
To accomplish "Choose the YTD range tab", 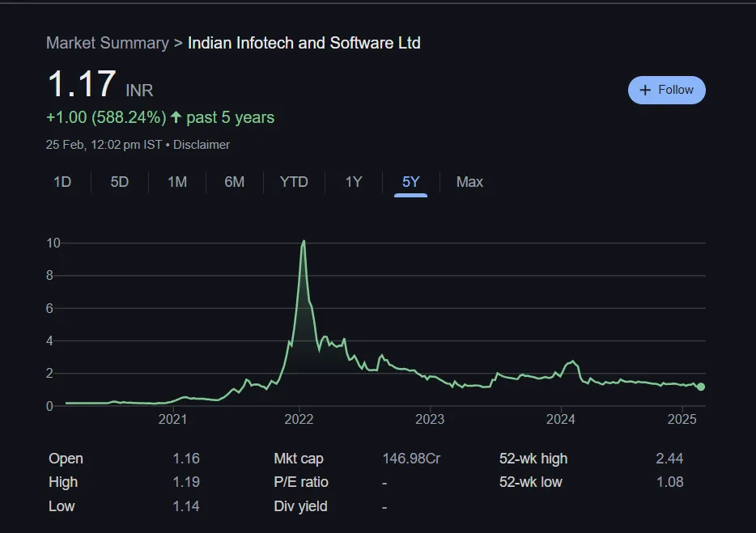I will (x=294, y=182).
